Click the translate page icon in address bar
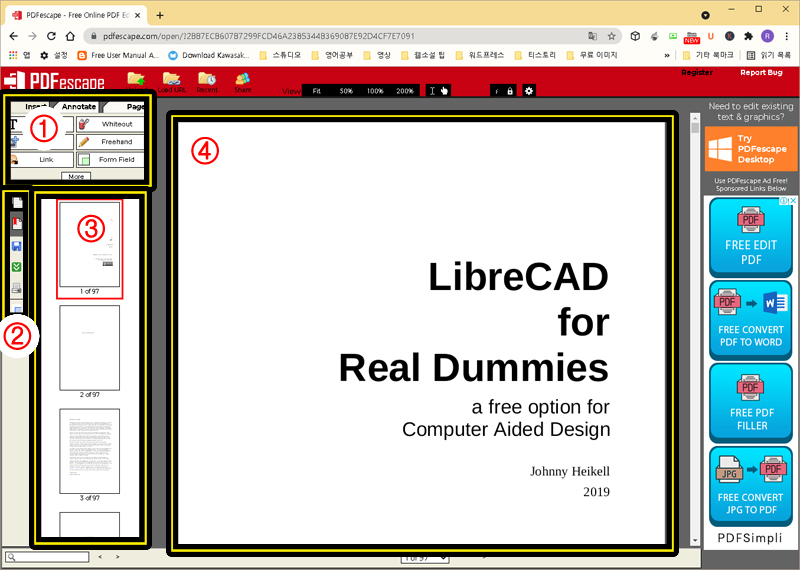 [592, 36]
